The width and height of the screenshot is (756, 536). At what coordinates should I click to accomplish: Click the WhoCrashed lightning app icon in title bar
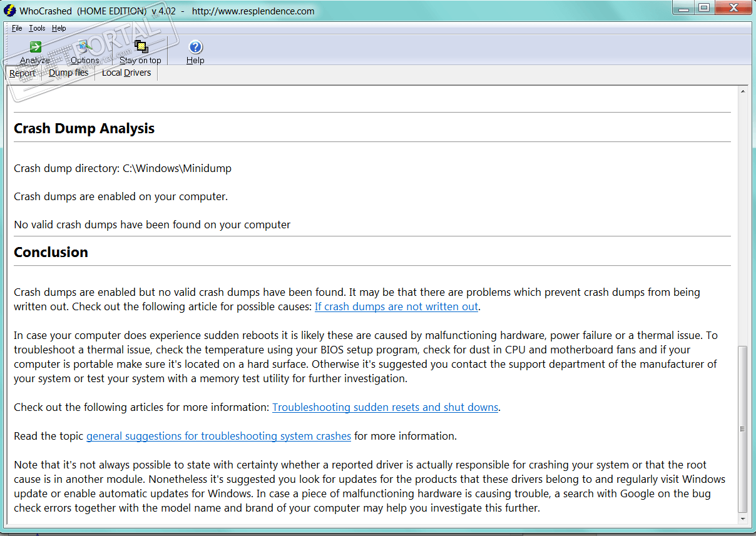[x=9, y=11]
